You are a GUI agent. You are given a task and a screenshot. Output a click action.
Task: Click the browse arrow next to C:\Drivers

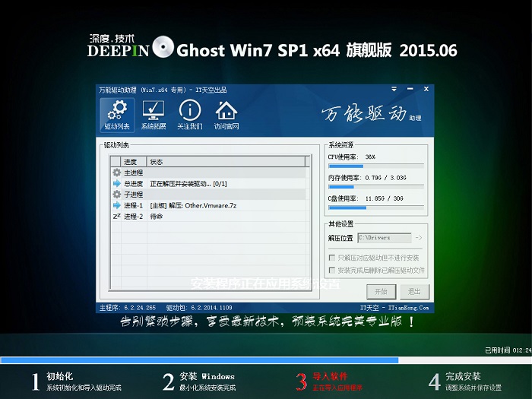point(419,238)
